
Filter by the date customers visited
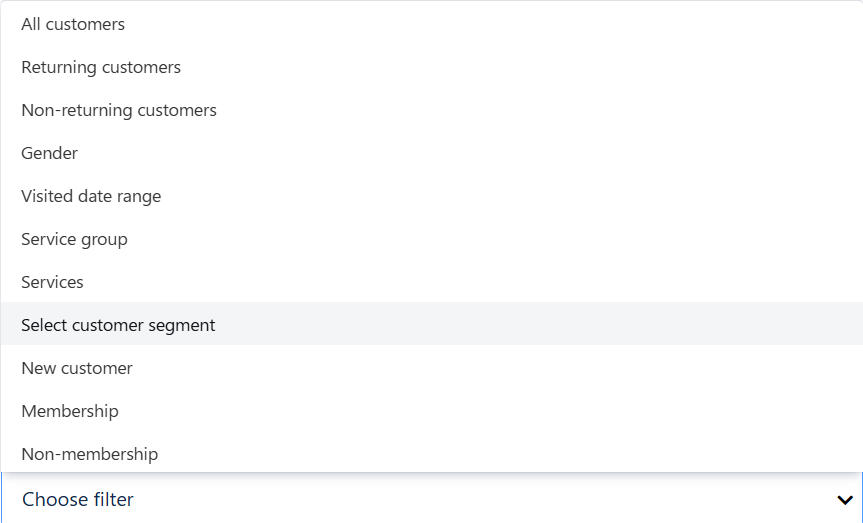[x=91, y=196]
